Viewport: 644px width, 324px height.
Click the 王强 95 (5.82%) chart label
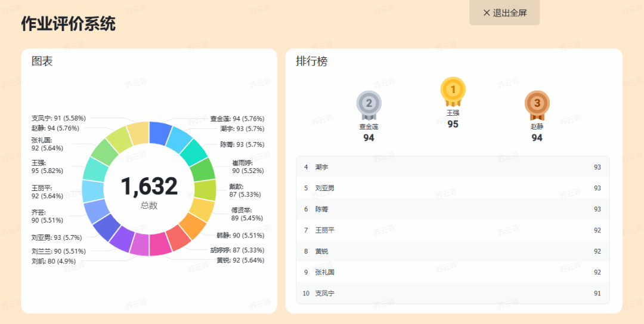click(47, 166)
